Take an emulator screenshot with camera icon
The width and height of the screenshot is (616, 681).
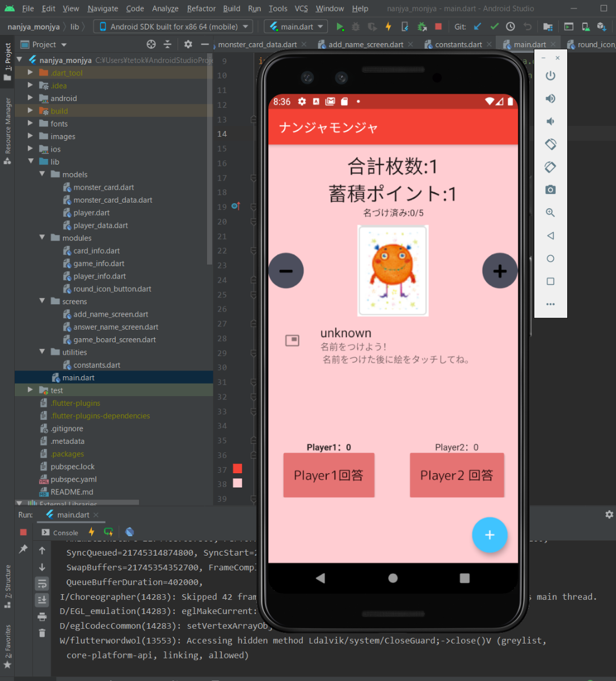tap(550, 190)
